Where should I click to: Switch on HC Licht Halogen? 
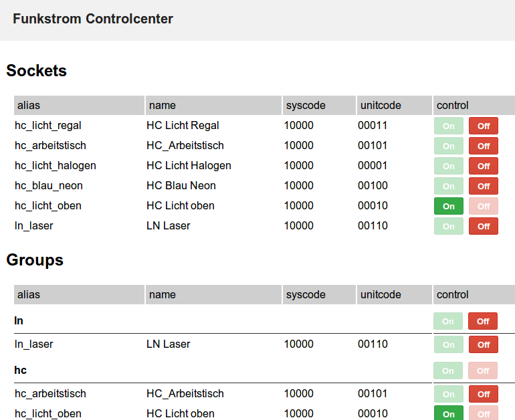coord(449,166)
